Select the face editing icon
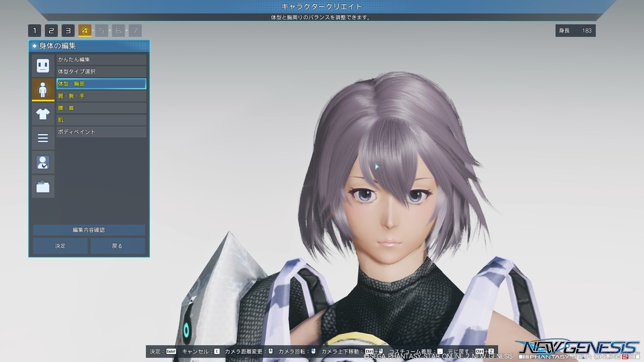Viewport: 644px width, 362px height. (x=43, y=65)
